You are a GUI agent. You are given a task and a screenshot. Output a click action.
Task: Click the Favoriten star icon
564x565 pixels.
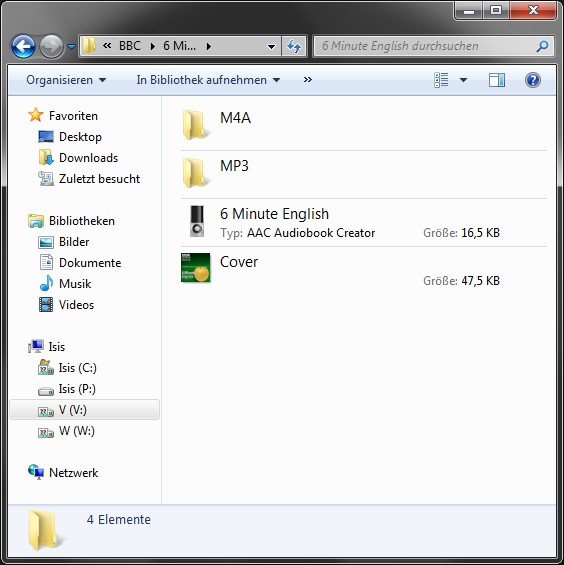point(36,115)
